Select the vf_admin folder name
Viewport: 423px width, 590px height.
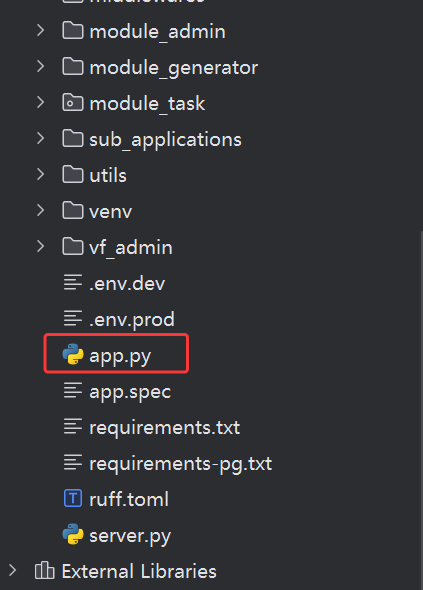pos(131,248)
